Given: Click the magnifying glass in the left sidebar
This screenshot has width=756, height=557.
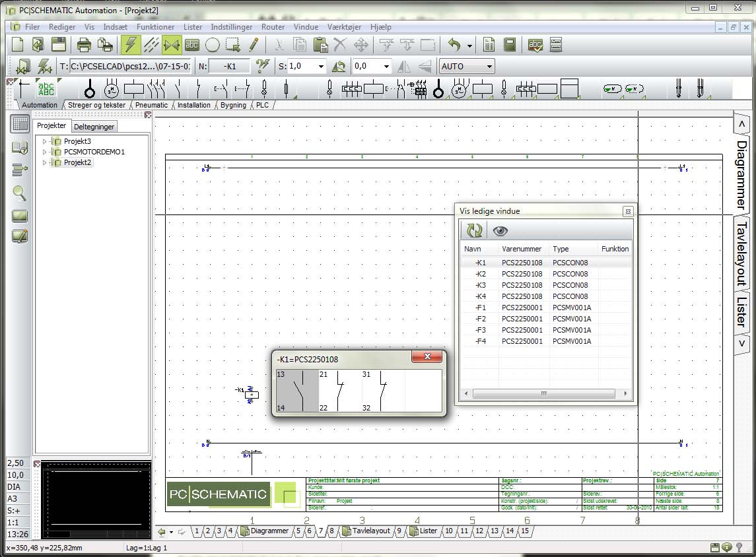Looking at the screenshot, I should point(19,193).
